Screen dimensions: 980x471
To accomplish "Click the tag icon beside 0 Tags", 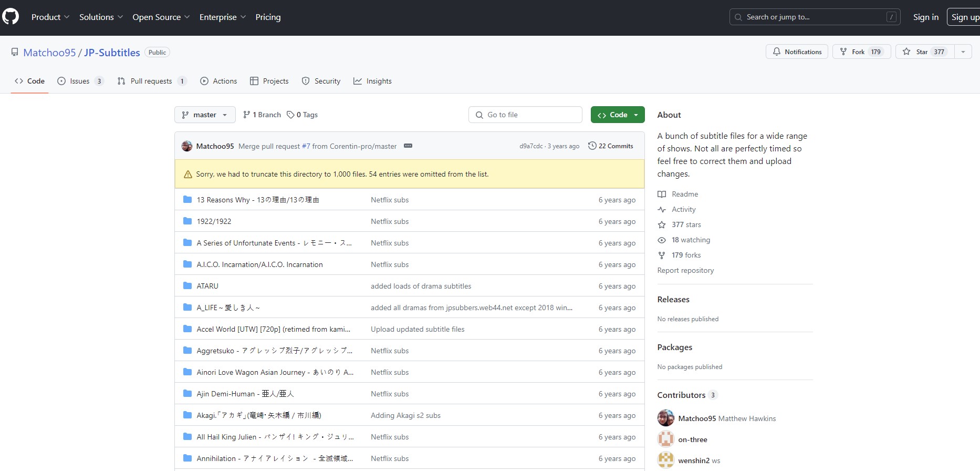I will tap(290, 115).
